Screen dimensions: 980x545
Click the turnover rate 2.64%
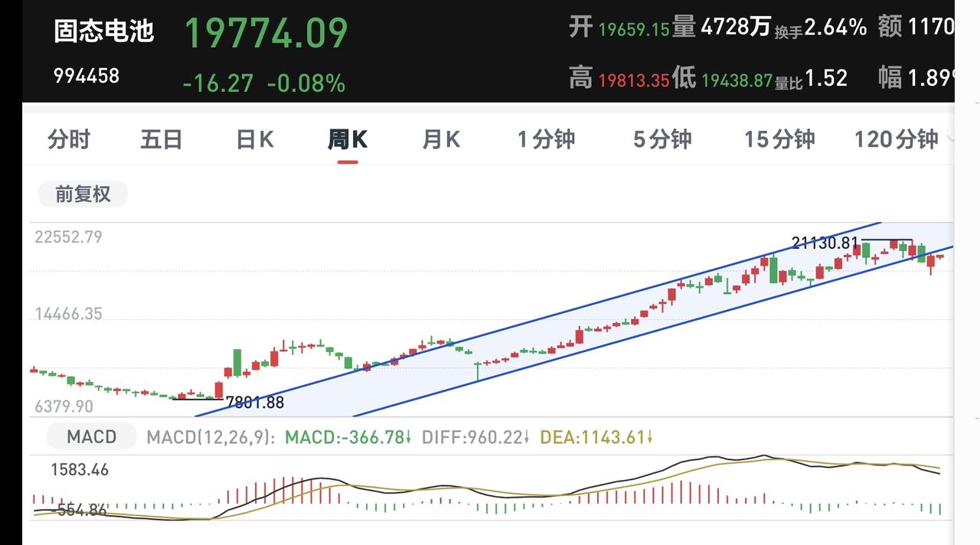[x=835, y=28]
